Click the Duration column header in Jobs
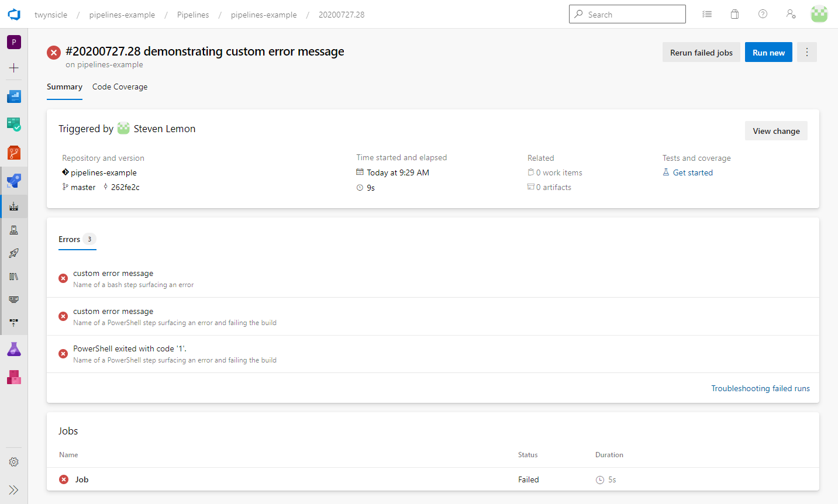 coord(609,454)
